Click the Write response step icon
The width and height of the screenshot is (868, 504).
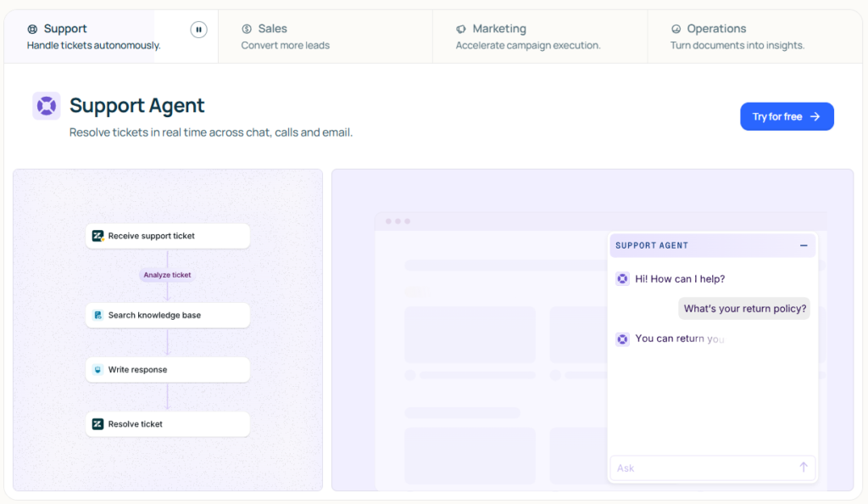click(x=97, y=369)
